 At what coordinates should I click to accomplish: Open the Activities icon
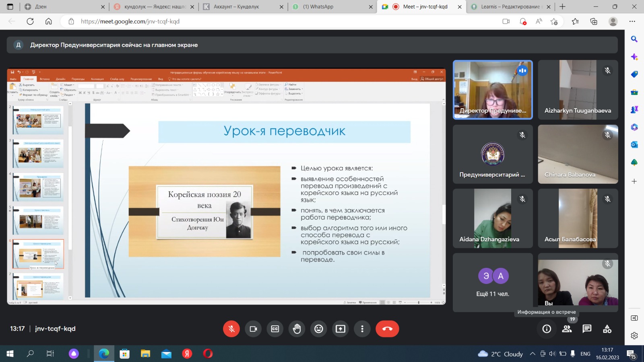pyautogui.click(x=607, y=329)
